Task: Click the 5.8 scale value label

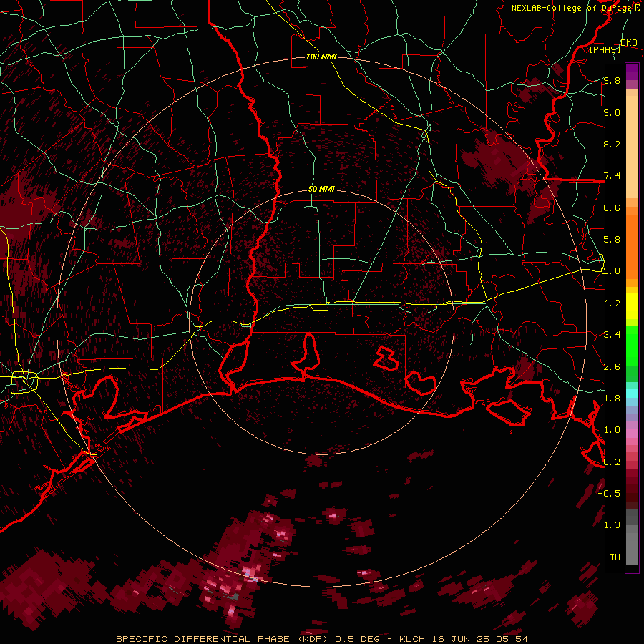Action: (612, 240)
